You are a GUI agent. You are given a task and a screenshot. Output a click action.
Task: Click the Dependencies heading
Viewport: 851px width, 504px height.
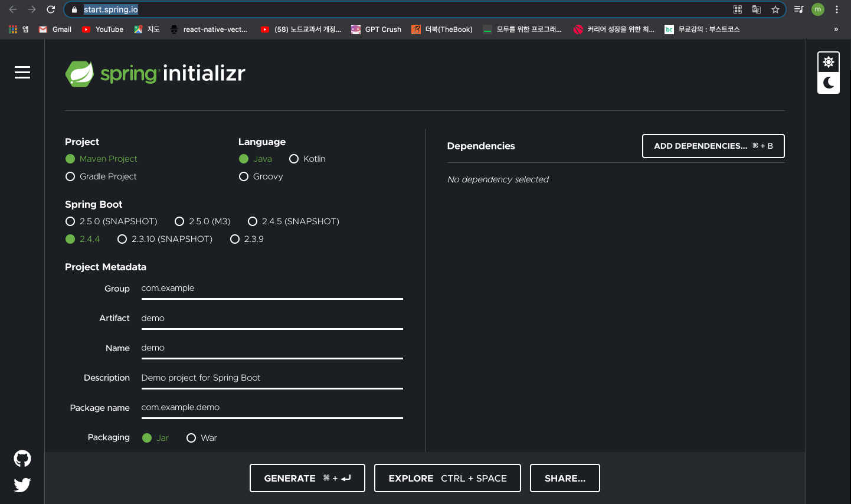point(481,146)
